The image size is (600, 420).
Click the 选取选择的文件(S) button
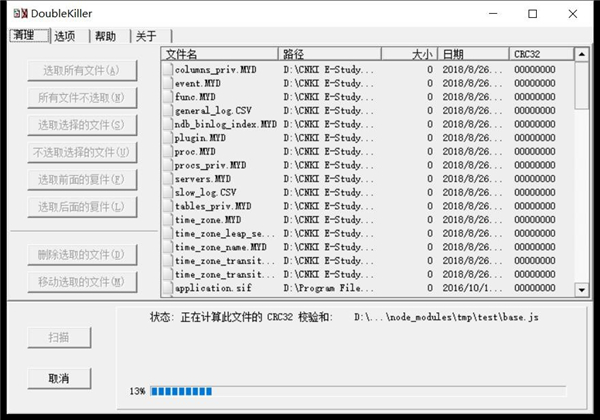coord(82,125)
